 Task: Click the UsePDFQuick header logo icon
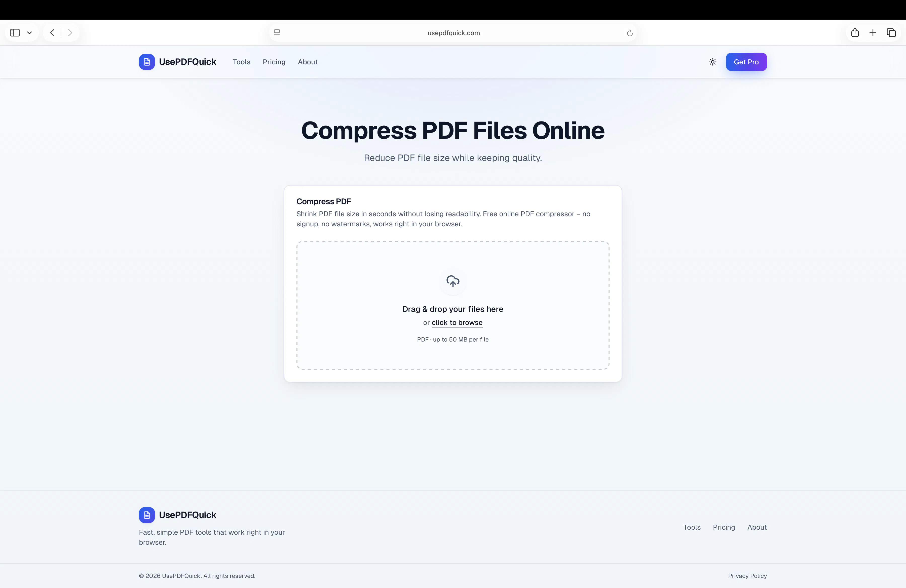point(147,62)
